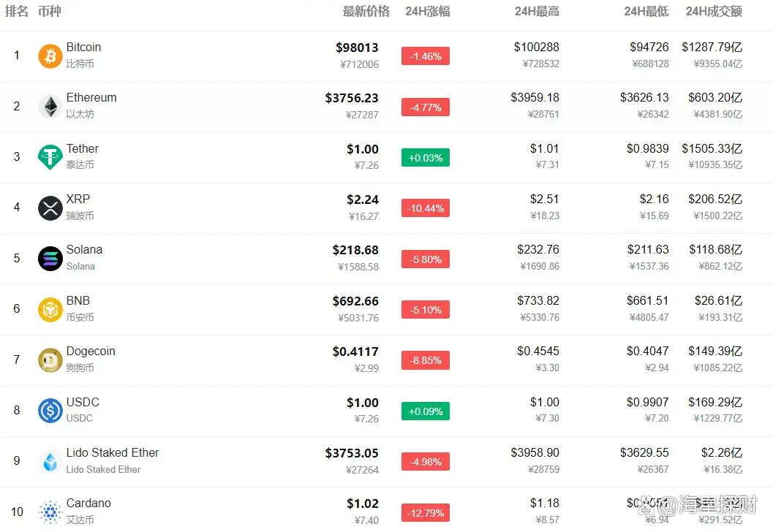
Task: Click the Lido Staked Ether droplet icon
Action: (50, 461)
